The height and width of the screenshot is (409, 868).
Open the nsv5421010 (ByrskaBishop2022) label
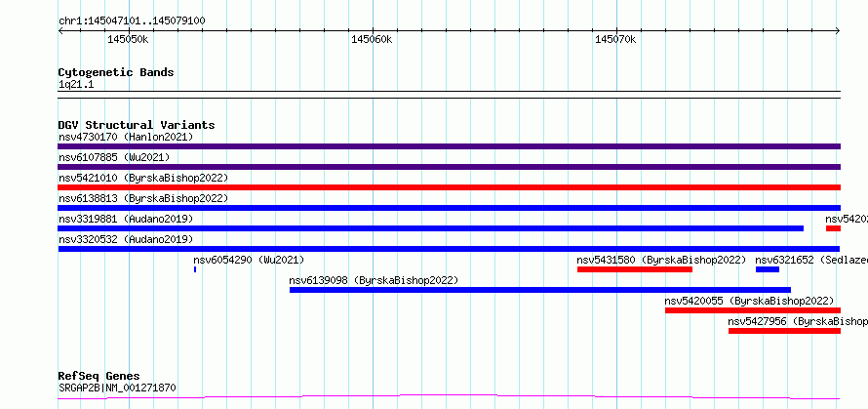(142, 178)
